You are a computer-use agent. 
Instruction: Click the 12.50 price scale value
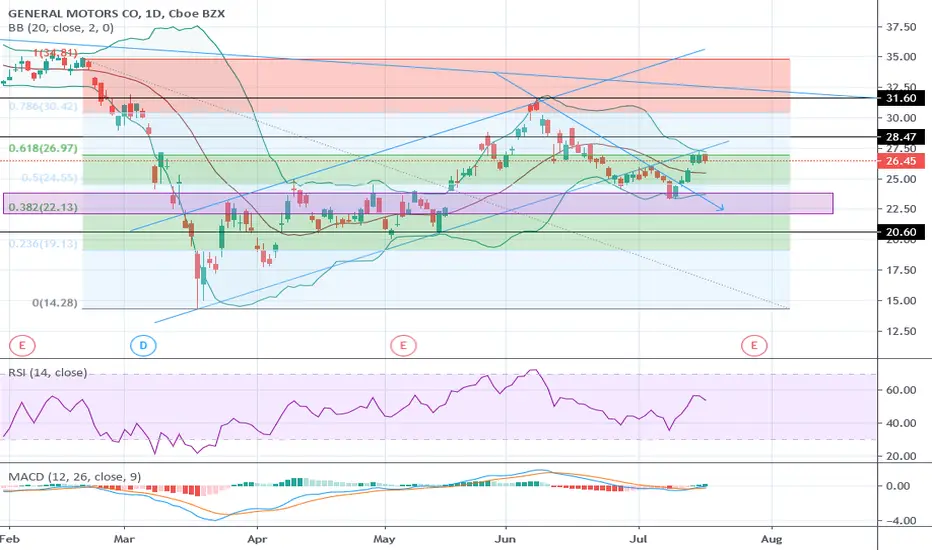coord(901,331)
